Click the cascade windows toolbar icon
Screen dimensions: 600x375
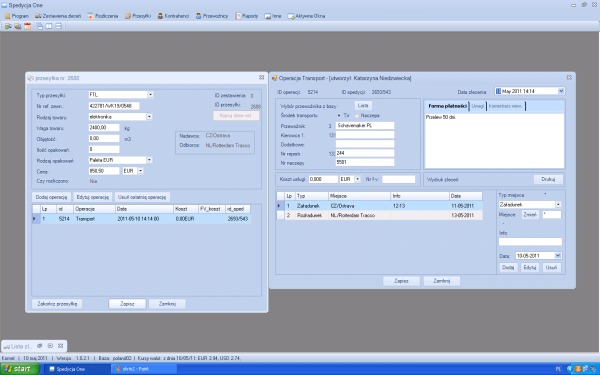(39, 26)
